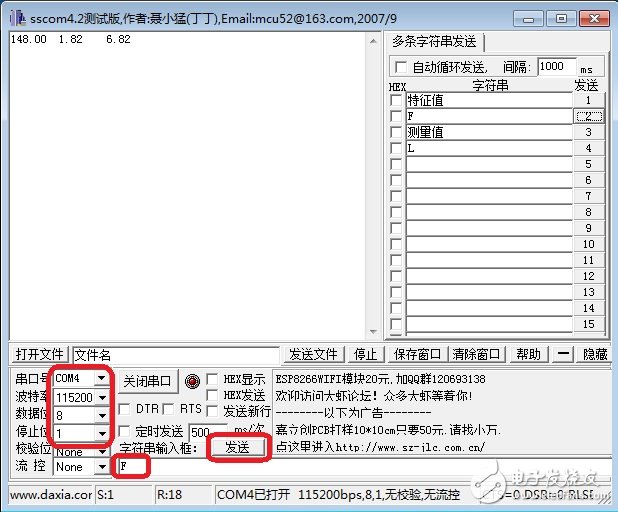
Task: Enable the 自动循环发送 auto loop checkbox
Action: click(x=402, y=67)
